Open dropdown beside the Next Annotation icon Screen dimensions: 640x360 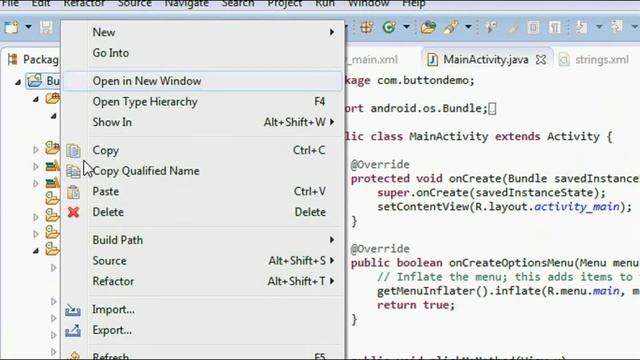coord(599,27)
